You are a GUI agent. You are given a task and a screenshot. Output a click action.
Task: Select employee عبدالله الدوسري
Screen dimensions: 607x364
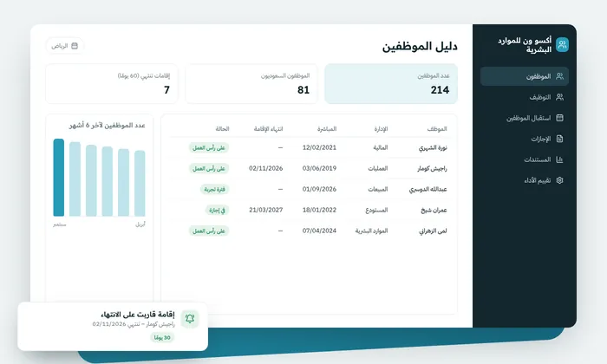(x=428, y=189)
